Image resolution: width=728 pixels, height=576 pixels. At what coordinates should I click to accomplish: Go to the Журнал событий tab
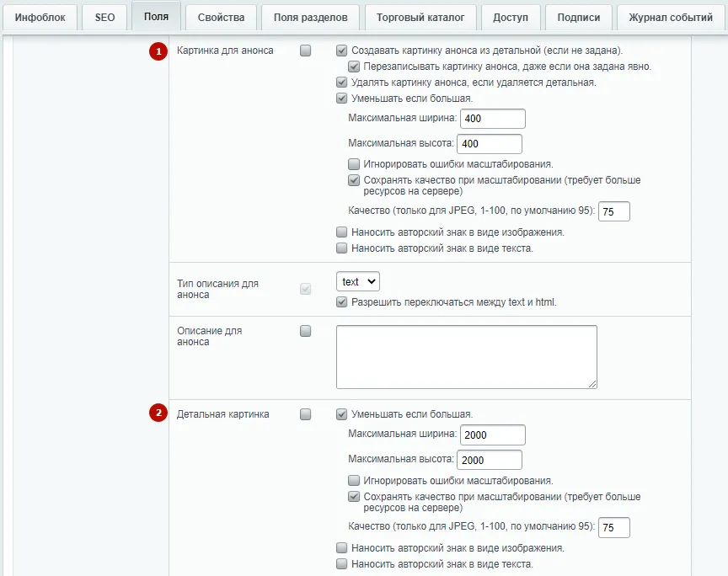click(x=671, y=18)
